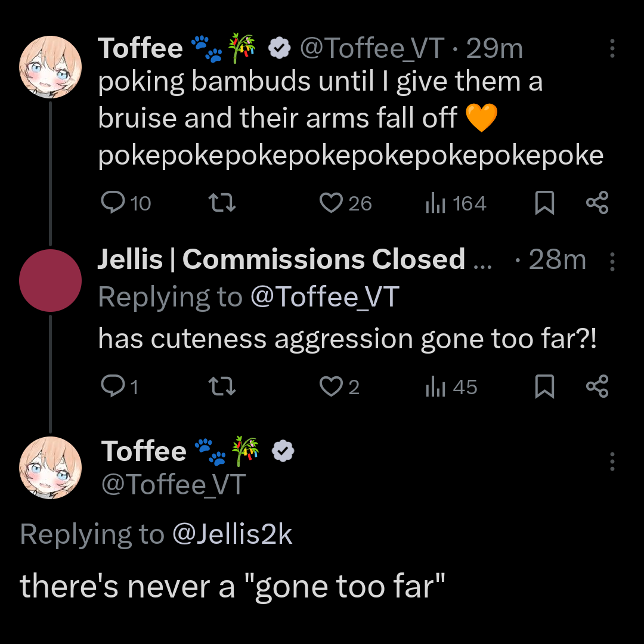Open more options on Toffee's latest reply
The width and height of the screenshot is (644, 644).
pyautogui.click(x=612, y=461)
